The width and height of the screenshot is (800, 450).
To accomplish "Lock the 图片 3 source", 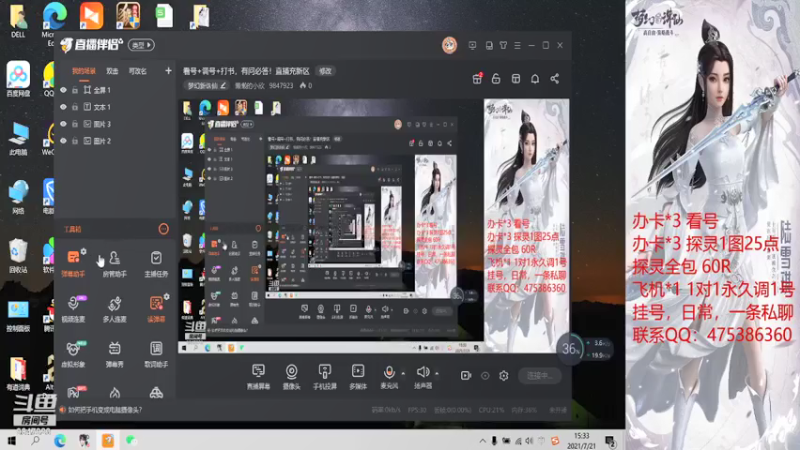I will point(75,123).
